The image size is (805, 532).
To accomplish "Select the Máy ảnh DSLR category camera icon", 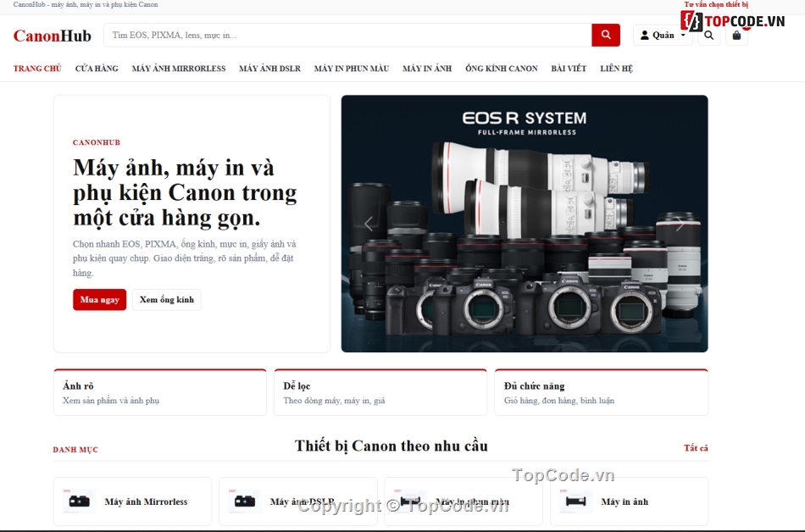I will pos(245,502).
